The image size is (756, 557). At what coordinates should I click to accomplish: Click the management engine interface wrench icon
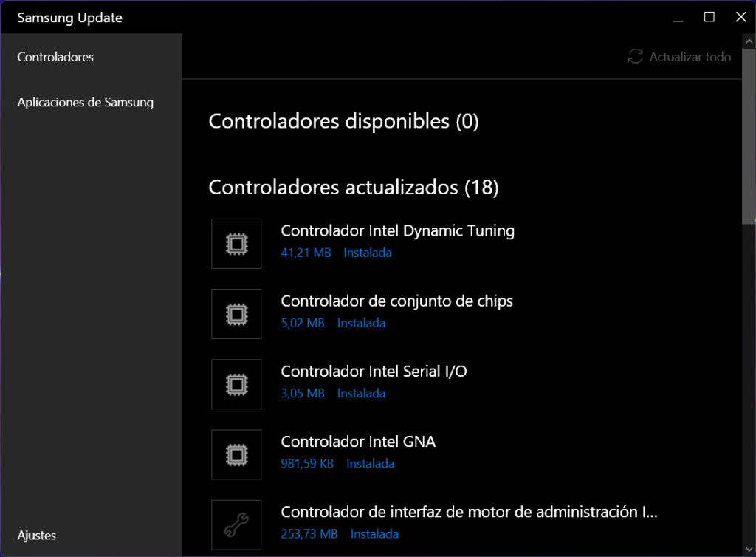(236, 524)
